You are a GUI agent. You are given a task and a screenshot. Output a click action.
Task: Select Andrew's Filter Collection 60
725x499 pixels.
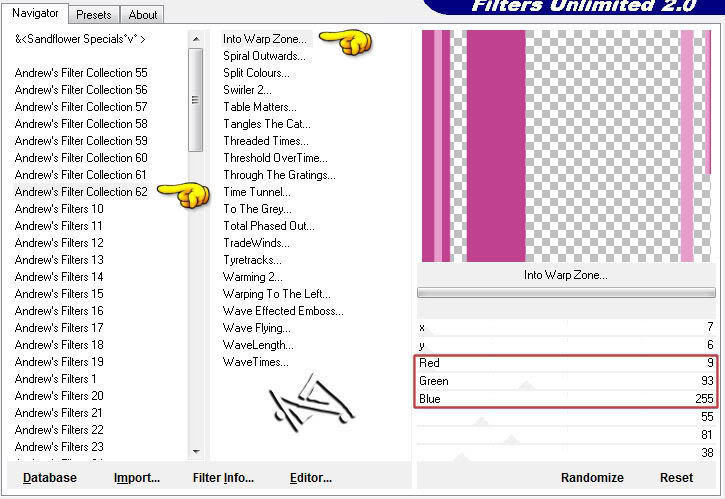click(81, 158)
